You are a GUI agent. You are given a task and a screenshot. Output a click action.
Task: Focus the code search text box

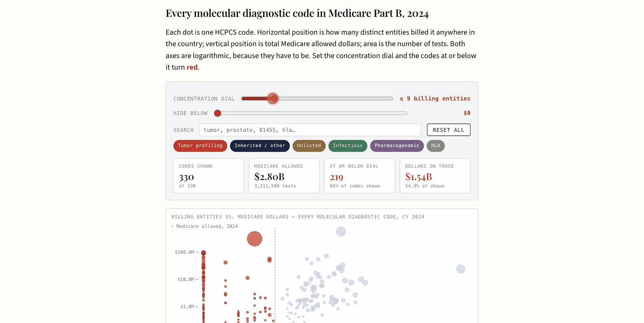pyautogui.click(x=310, y=130)
